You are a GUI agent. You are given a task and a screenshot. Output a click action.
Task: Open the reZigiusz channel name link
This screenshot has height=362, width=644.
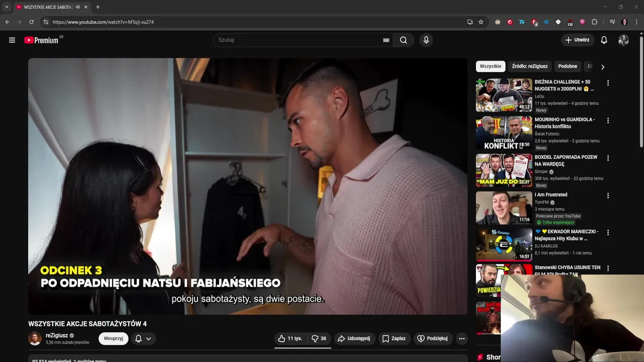point(57,335)
